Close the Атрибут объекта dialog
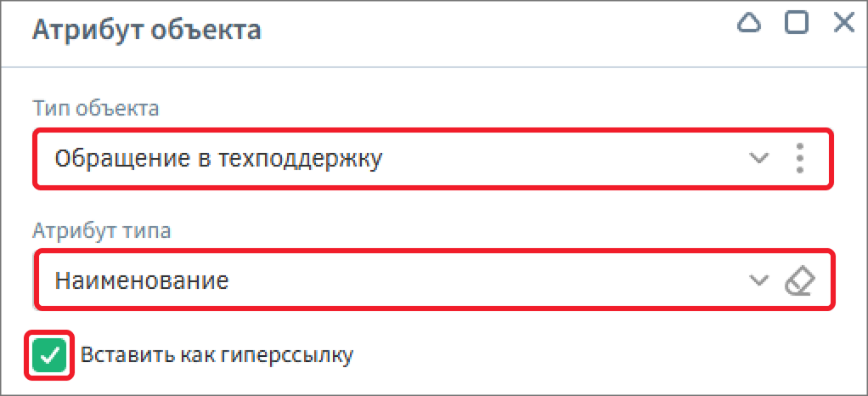The width and height of the screenshot is (868, 396). tap(845, 23)
